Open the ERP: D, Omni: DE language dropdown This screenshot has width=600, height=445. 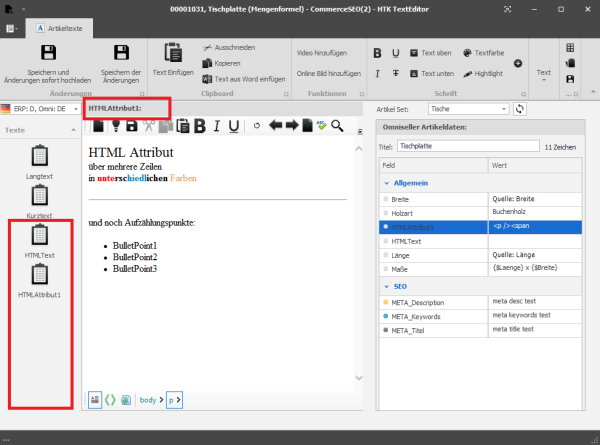click(x=40, y=108)
